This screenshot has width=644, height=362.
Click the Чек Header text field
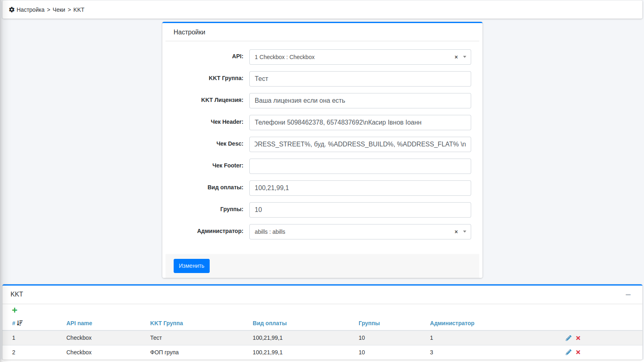360,123
